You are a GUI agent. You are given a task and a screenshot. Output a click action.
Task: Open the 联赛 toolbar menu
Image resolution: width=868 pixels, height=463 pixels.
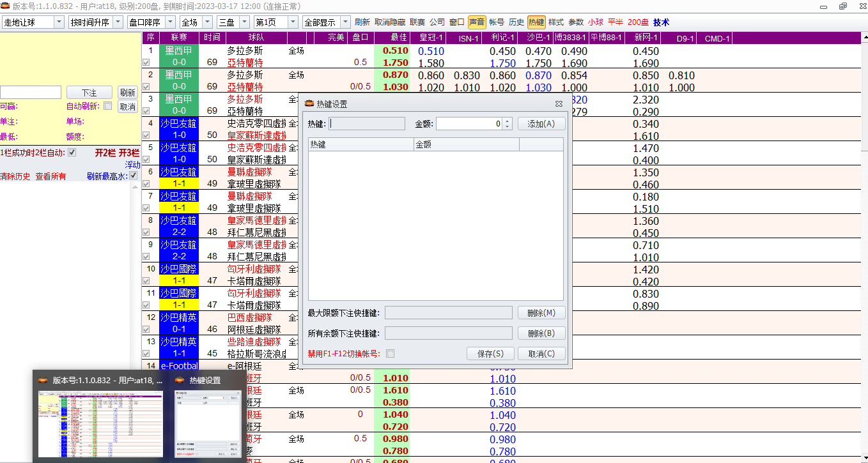click(417, 22)
